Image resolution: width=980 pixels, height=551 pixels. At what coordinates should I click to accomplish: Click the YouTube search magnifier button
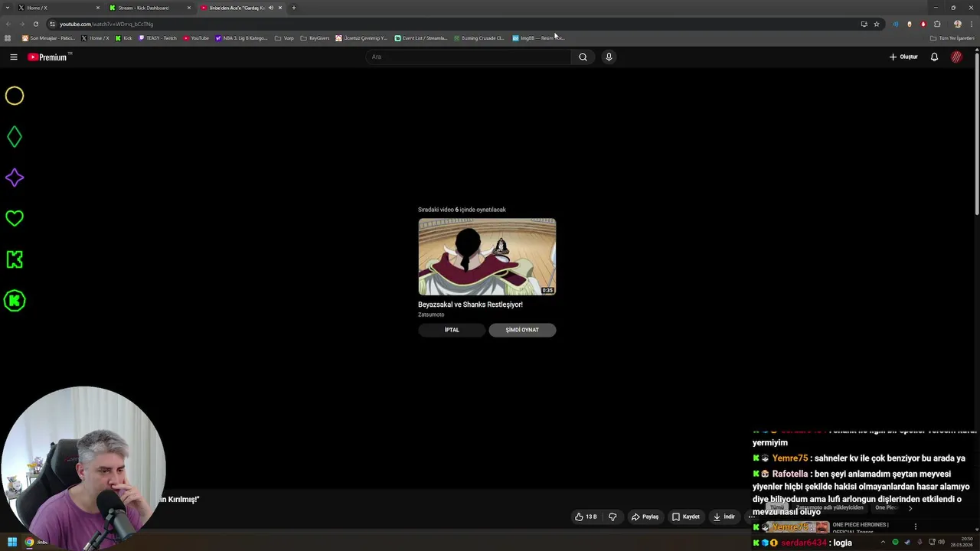[x=583, y=57]
